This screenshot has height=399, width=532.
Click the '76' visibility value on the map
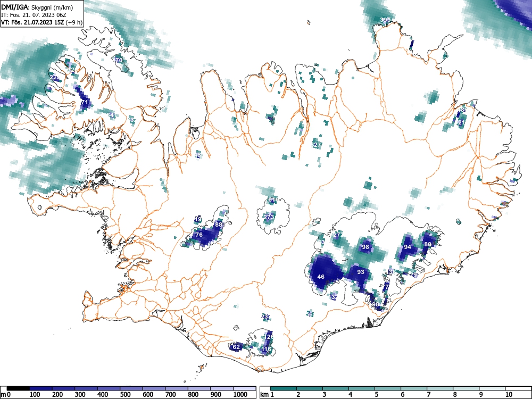point(199,235)
